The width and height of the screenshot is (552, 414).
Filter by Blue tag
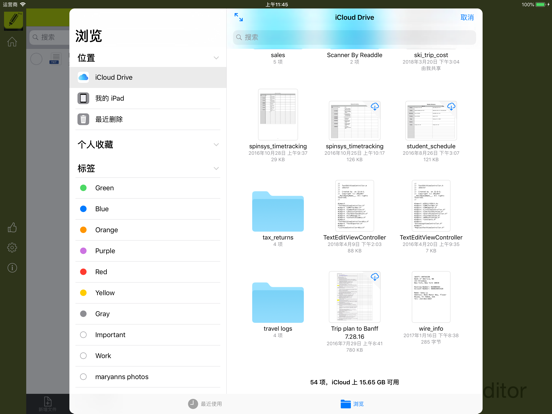[x=148, y=209]
